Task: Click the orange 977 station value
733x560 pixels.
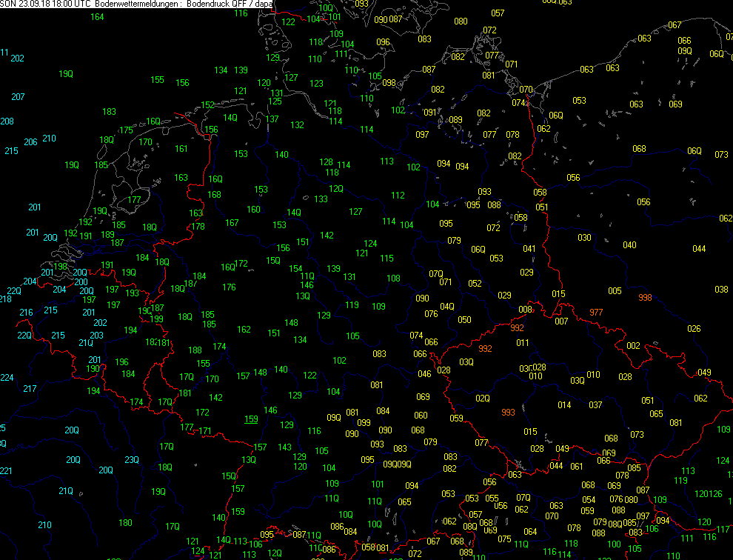Action: coord(596,312)
